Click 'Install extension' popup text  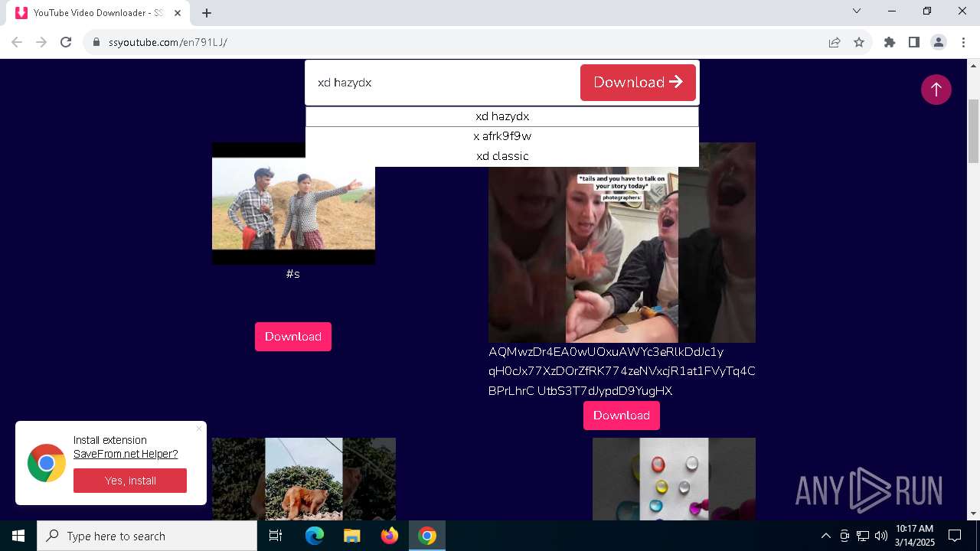110,440
